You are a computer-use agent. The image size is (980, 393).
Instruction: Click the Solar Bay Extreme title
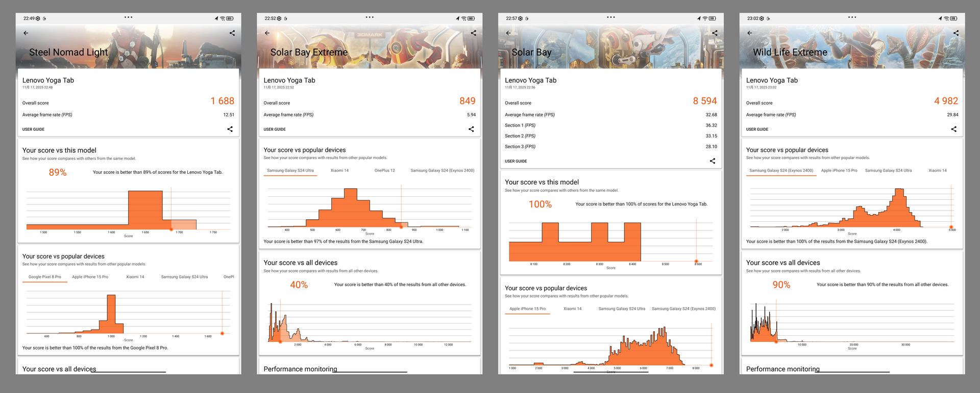coord(309,52)
